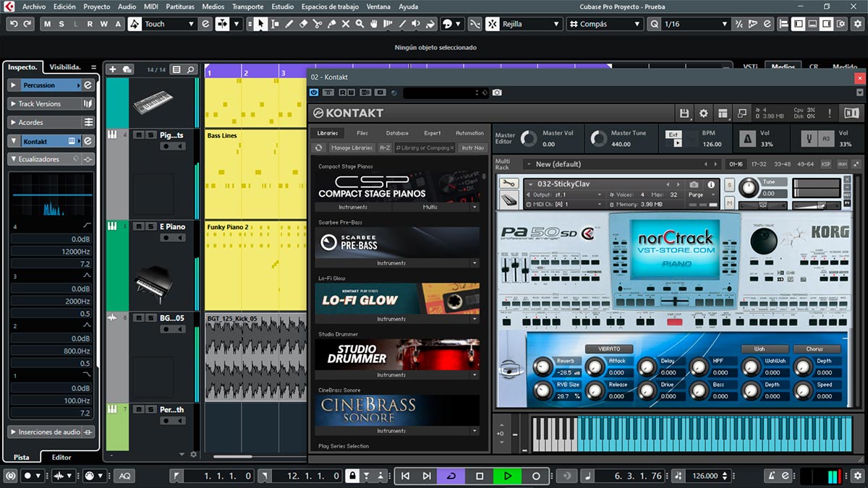The width and height of the screenshot is (868, 488).
Task: Switch to Kontakt Automation tab
Action: pyautogui.click(x=469, y=133)
